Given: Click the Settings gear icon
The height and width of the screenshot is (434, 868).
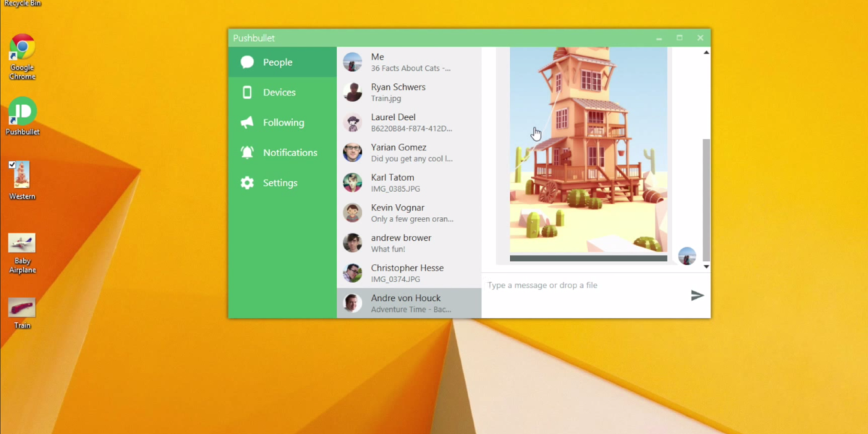Looking at the screenshot, I should 247,183.
